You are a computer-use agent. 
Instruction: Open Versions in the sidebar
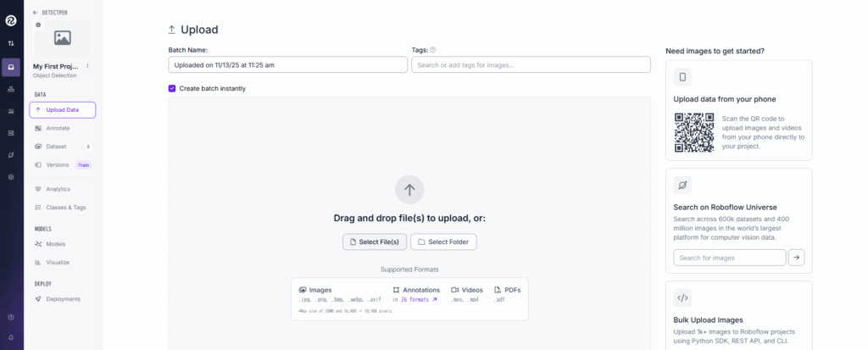[x=58, y=164]
